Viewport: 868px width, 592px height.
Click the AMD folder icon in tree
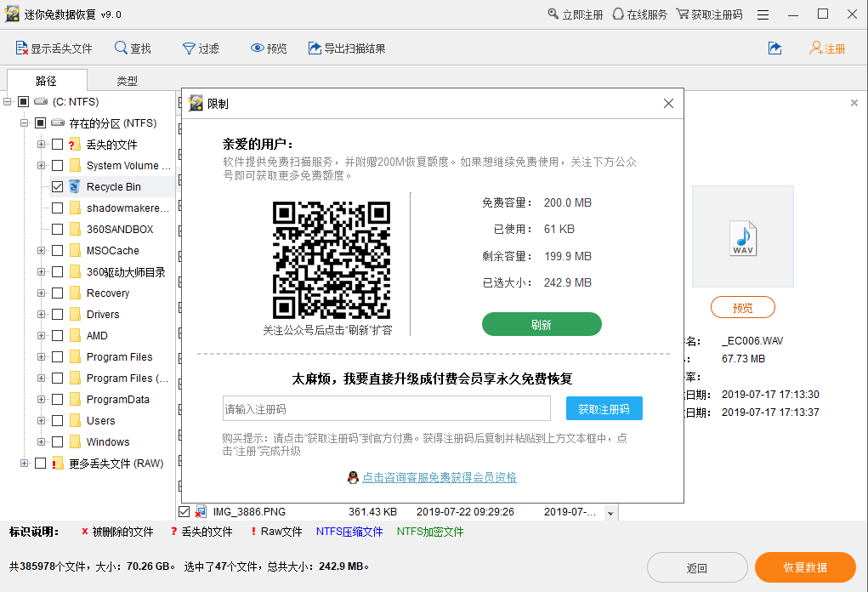pyautogui.click(x=76, y=336)
